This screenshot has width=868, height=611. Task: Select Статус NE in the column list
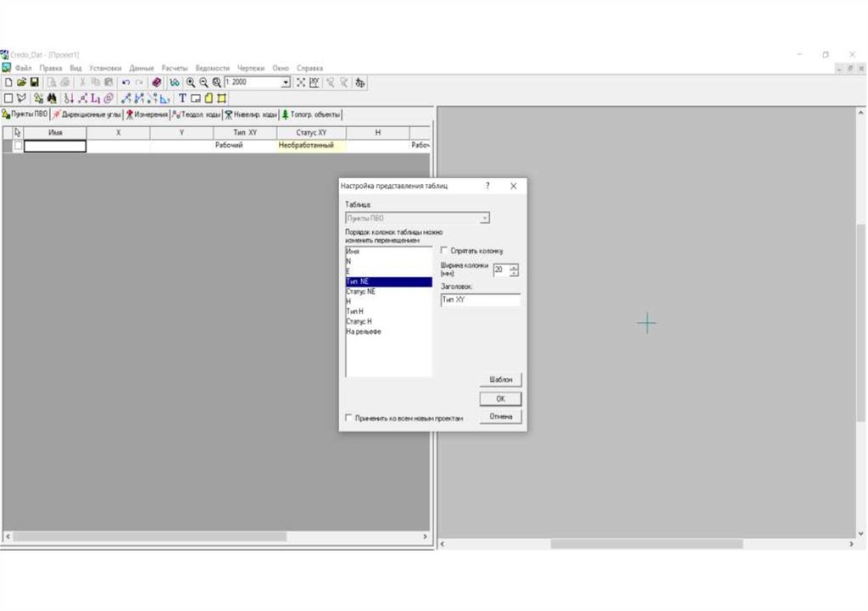tap(388, 292)
